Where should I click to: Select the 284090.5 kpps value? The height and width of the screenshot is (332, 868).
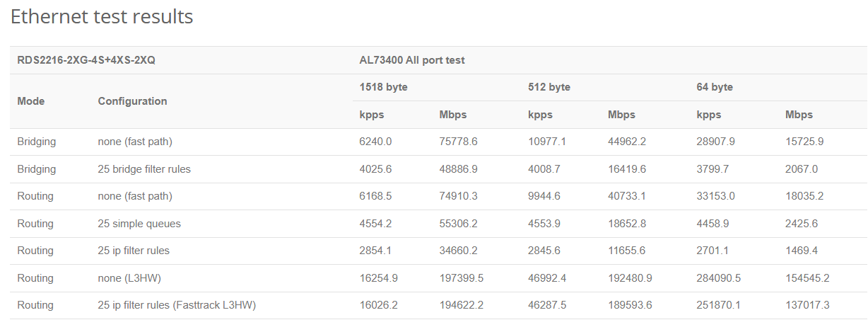click(x=719, y=278)
